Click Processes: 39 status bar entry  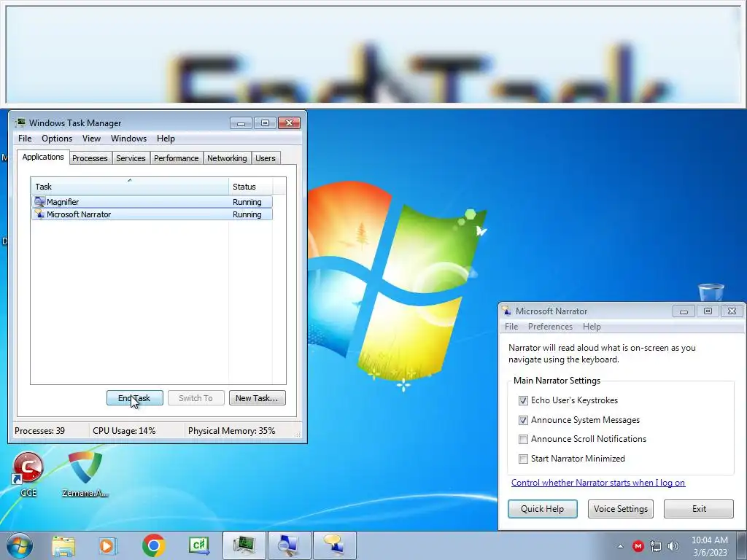[x=40, y=431]
